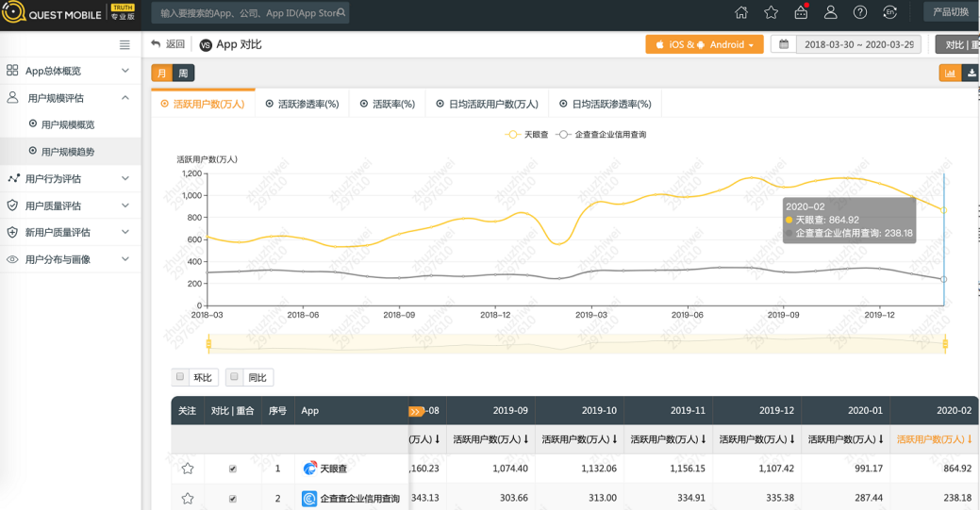Viewport: 980px width, 510px height.
Task: Download data using the download icon
Action: tap(971, 73)
